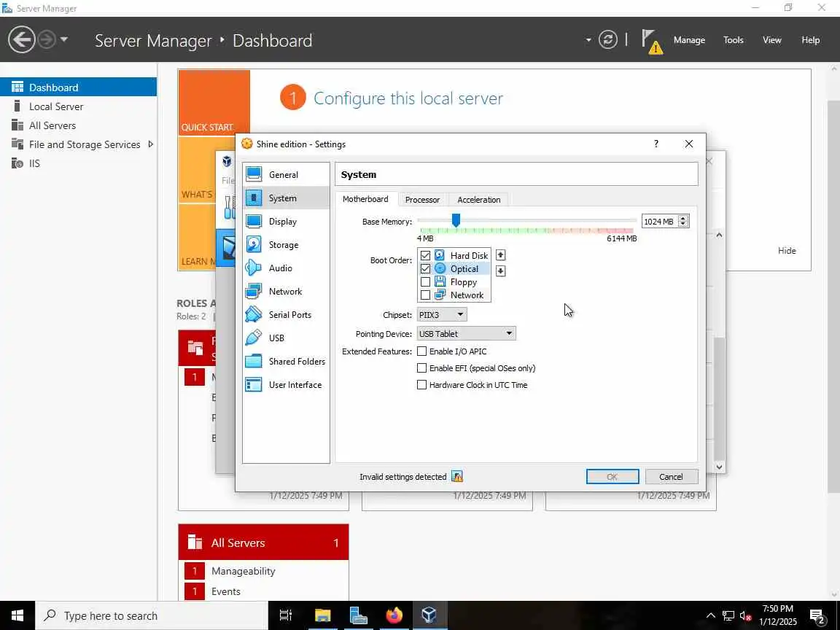Open Task View from the taskbar
840x630 pixels.
point(286,615)
